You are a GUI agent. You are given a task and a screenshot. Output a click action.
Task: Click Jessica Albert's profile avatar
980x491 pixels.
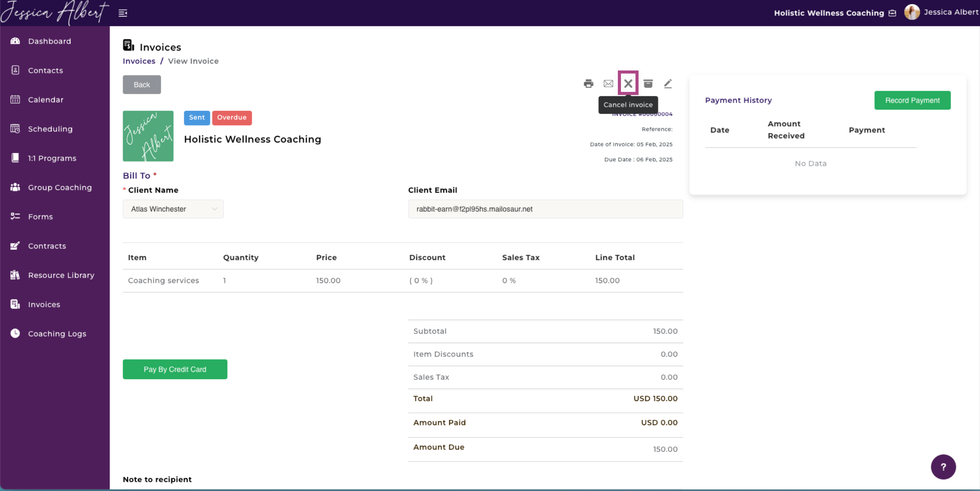pyautogui.click(x=912, y=12)
